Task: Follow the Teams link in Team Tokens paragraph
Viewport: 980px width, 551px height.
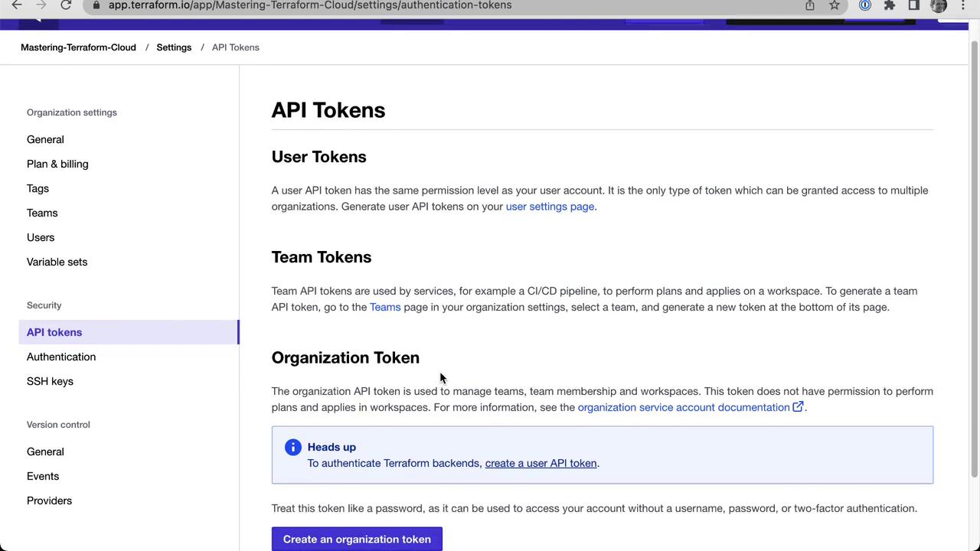Action: [x=385, y=307]
